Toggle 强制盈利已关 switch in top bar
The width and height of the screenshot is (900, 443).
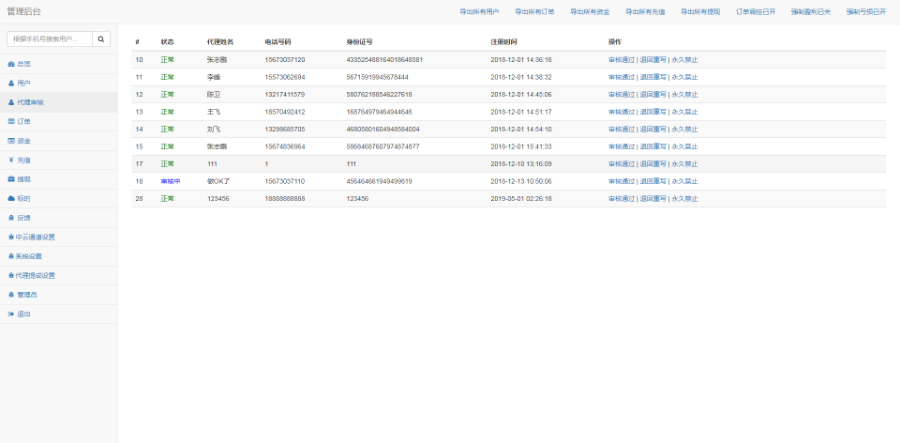(810, 12)
